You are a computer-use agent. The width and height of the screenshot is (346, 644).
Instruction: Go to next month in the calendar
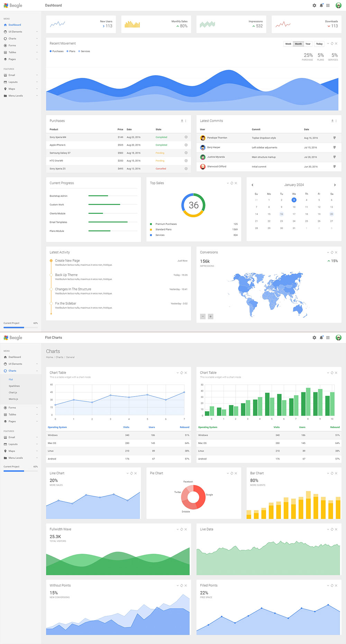click(x=335, y=185)
